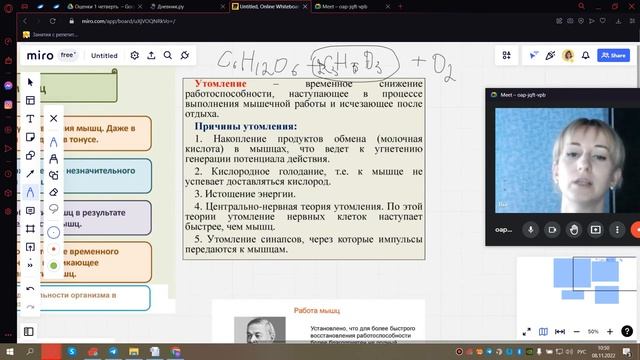Enter fullscreen mode on the board
The height and width of the screenshot is (360, 640).
(527, 332)
